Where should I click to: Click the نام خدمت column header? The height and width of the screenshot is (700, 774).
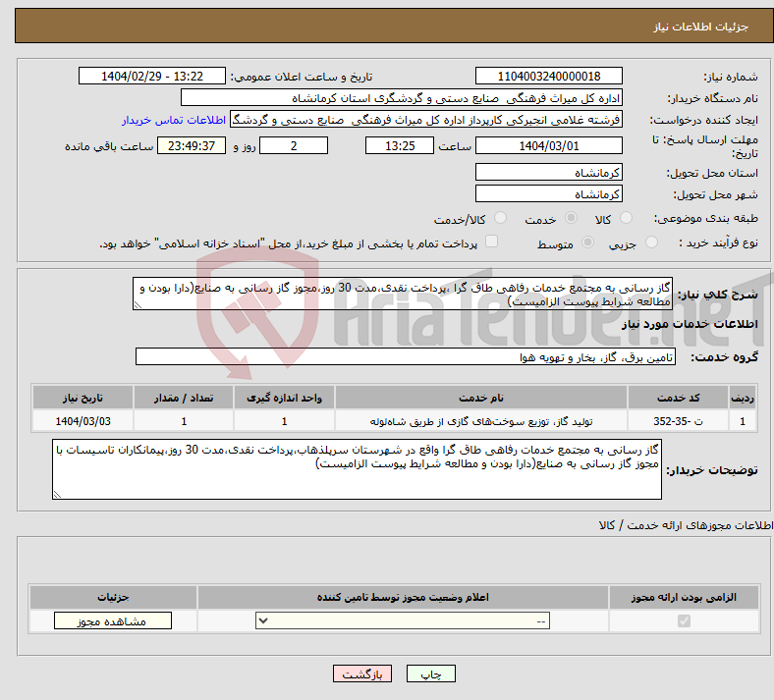[481, 398]
